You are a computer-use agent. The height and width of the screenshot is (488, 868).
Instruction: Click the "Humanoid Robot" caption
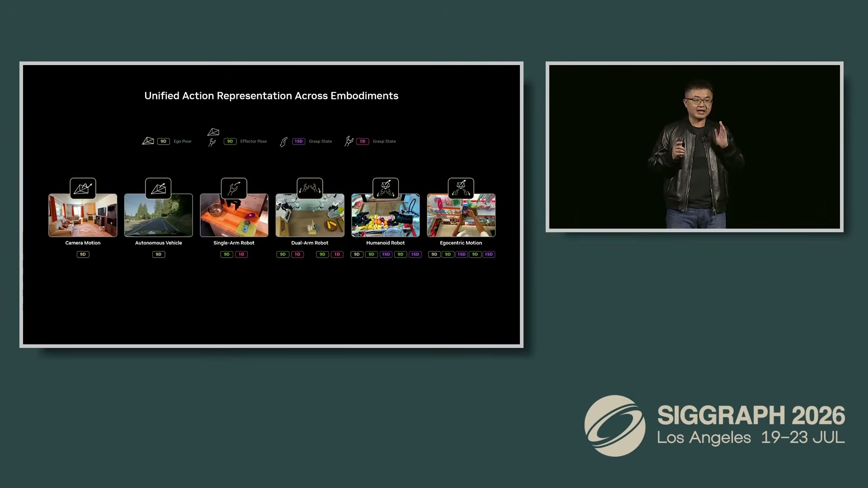(386, 243)
